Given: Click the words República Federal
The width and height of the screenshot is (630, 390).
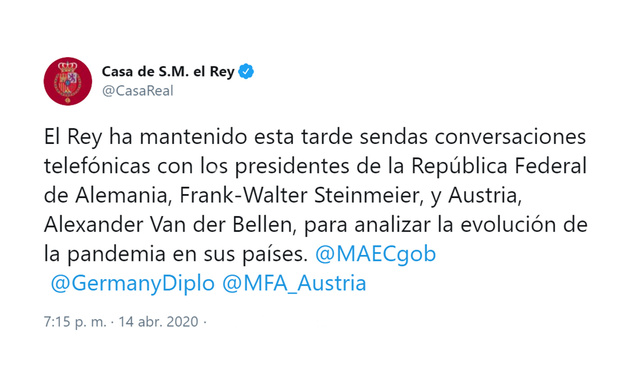Looking at the screenshot, I should point(499,166).
